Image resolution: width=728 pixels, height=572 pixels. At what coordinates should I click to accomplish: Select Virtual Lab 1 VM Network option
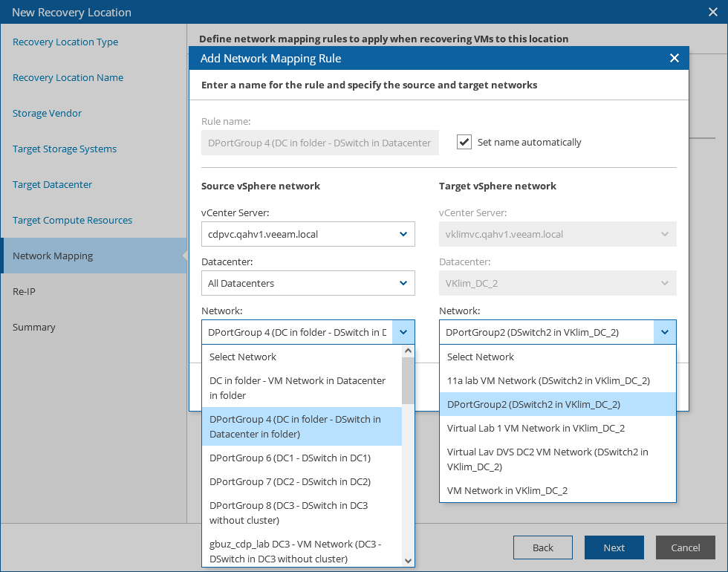point(536,428)
